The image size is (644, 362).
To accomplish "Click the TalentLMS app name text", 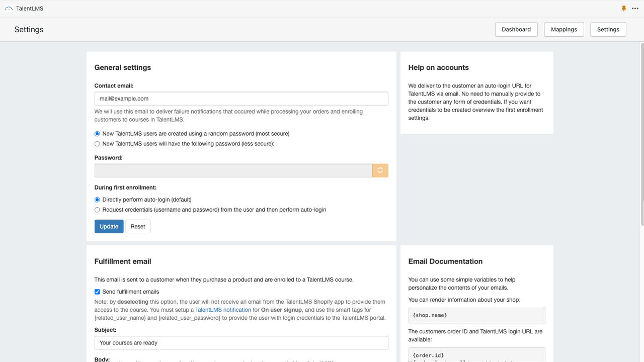I will pyautogui.click(x=30, y=9).
